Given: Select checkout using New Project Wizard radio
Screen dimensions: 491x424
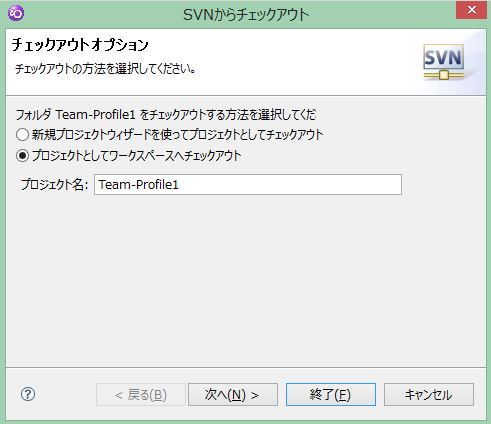Looking at the screenshot, I should pyautogui.click(x=22, y=135).
